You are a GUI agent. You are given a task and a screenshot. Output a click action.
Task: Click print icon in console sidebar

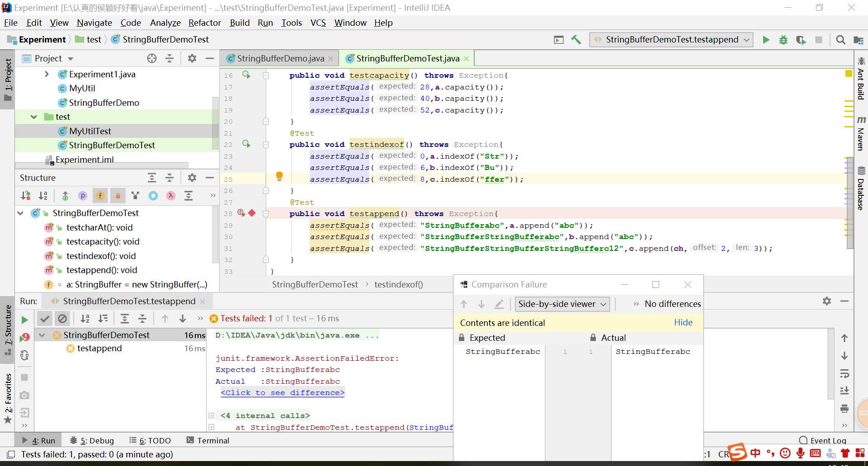(x=844, y=409)
